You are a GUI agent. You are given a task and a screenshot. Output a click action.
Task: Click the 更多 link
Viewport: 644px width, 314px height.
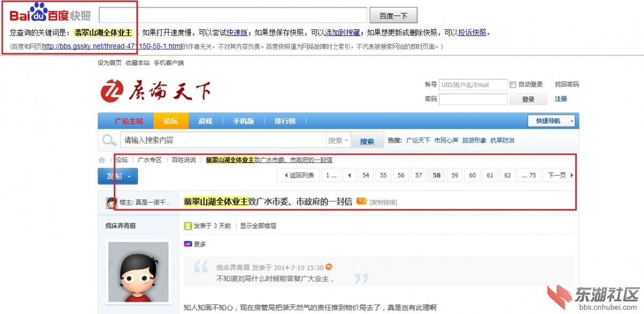click(x=200, y=244)
